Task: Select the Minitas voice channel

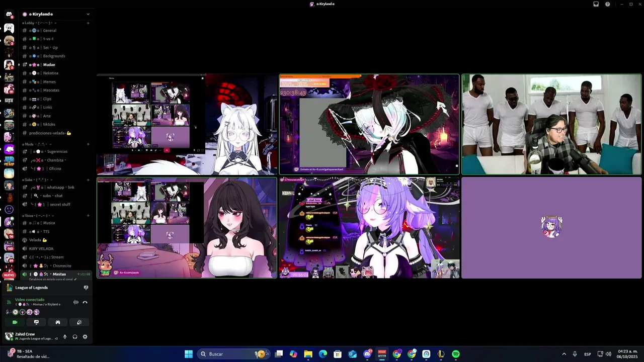Action: tap(56, 275)
